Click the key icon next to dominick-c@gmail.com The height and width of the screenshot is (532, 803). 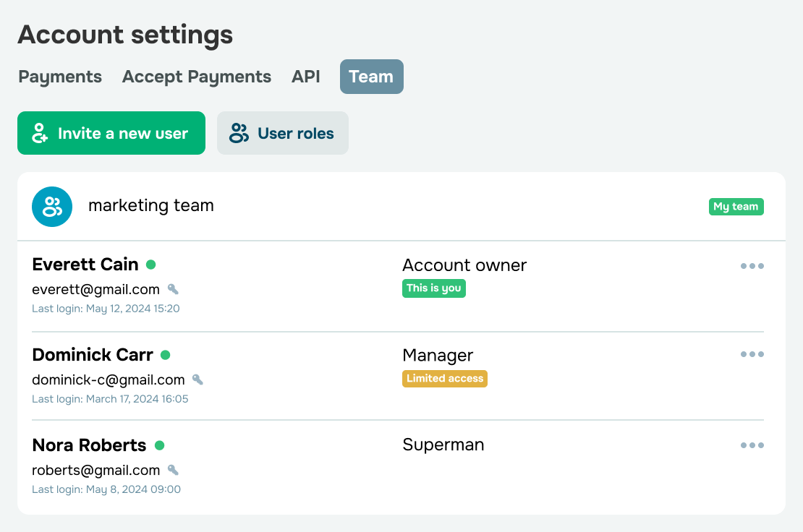[197, 379]
